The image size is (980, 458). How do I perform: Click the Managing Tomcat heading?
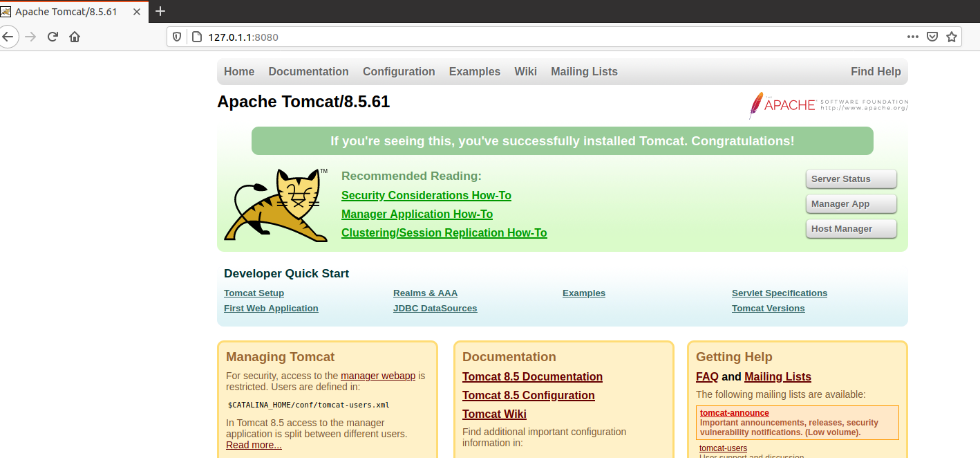coord(280,357)
